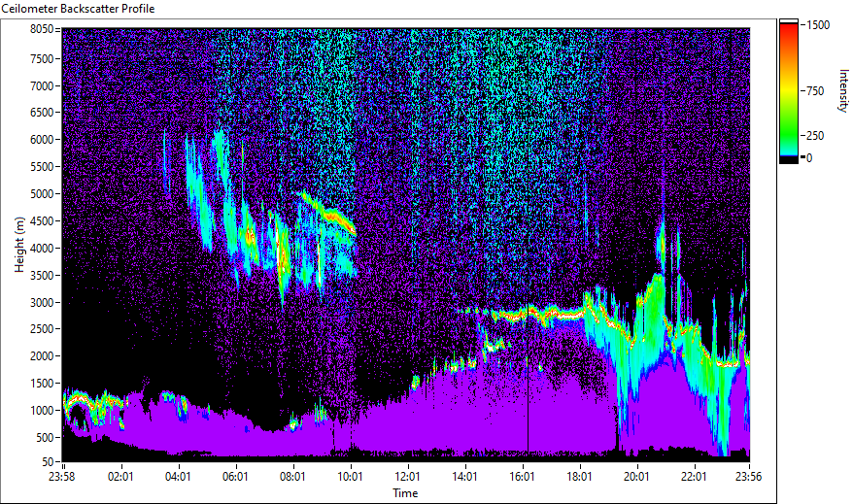853x504 pixels.
Task: Click the 7000 height axis marker
Action: click(x=42, y=85)
